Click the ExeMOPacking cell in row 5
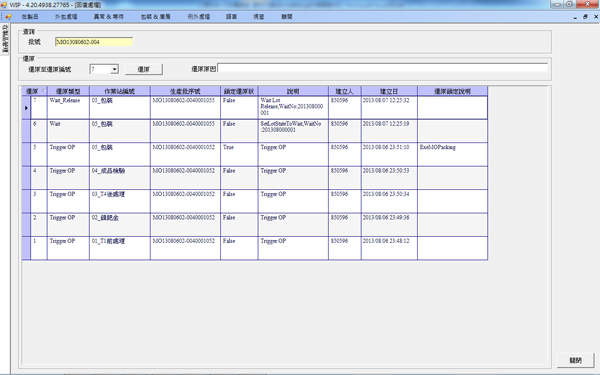Viewport: 600px width, 375px height. (x=452, y=154)
